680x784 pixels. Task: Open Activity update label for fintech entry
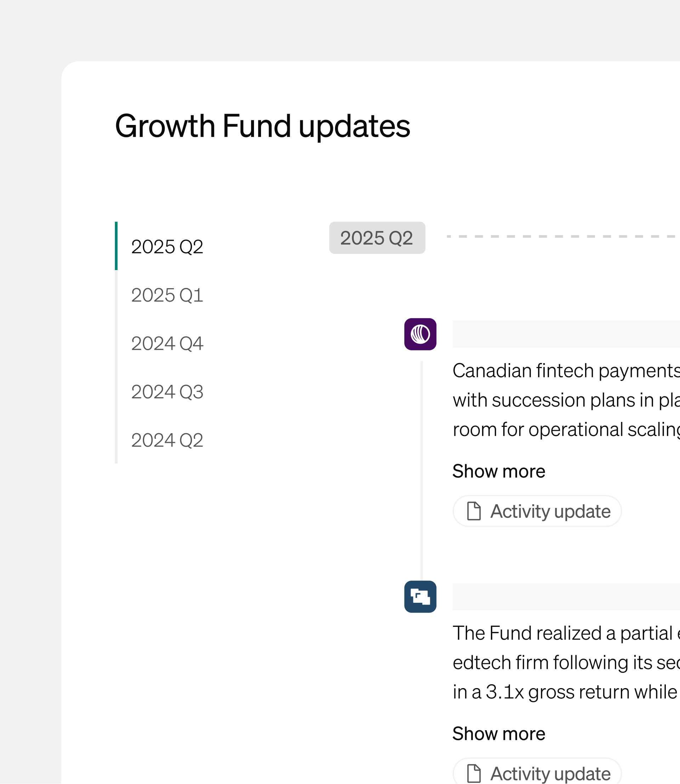coord(550,511)
